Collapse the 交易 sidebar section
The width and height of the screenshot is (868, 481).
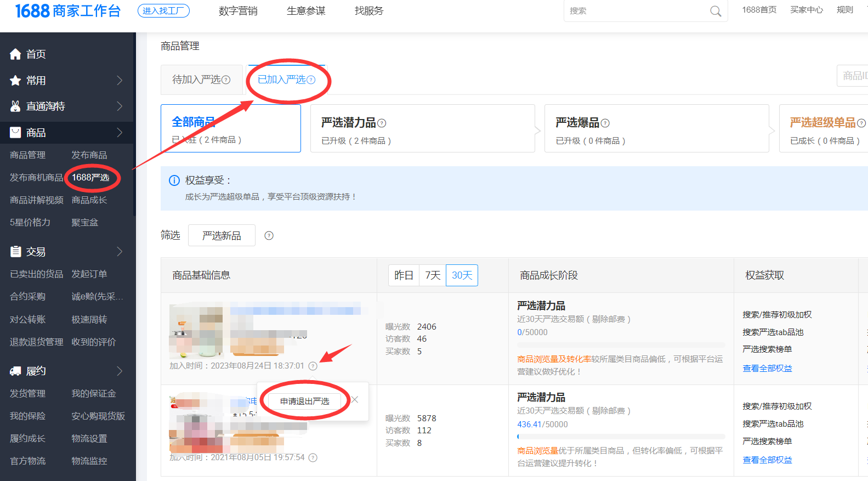pyautogui.click(x=120, y=251)
